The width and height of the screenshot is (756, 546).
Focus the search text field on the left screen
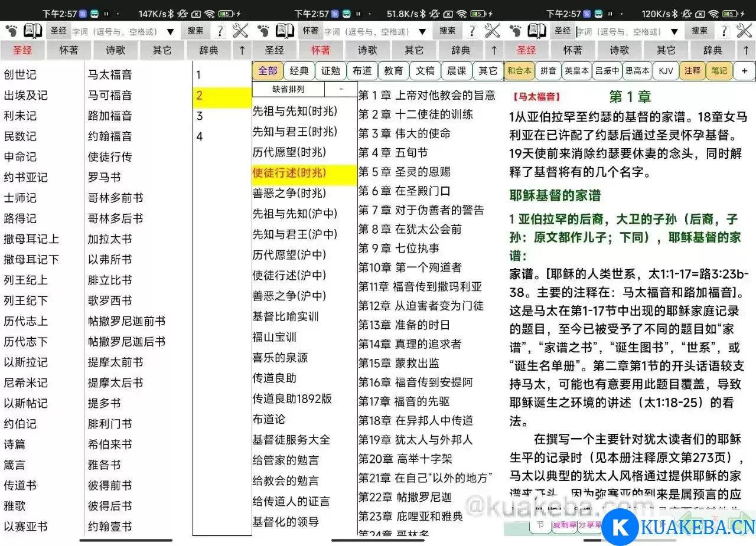tap(117, 32)
